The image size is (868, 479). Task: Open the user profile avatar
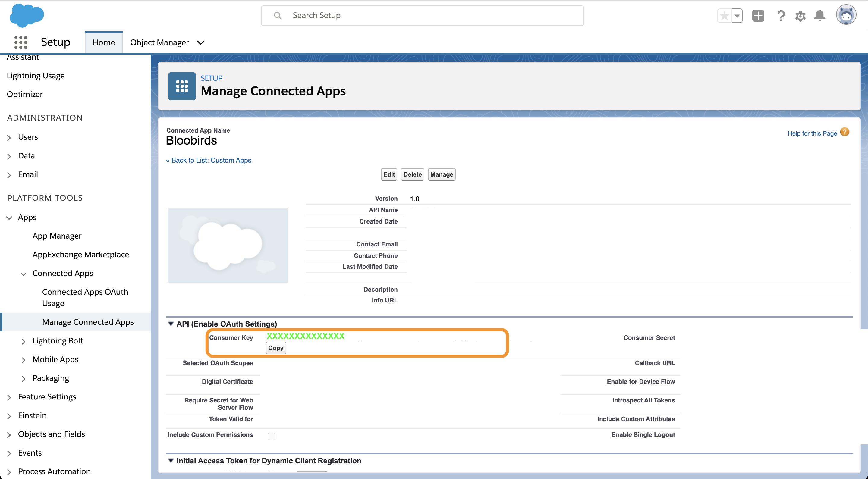(846, 15)
